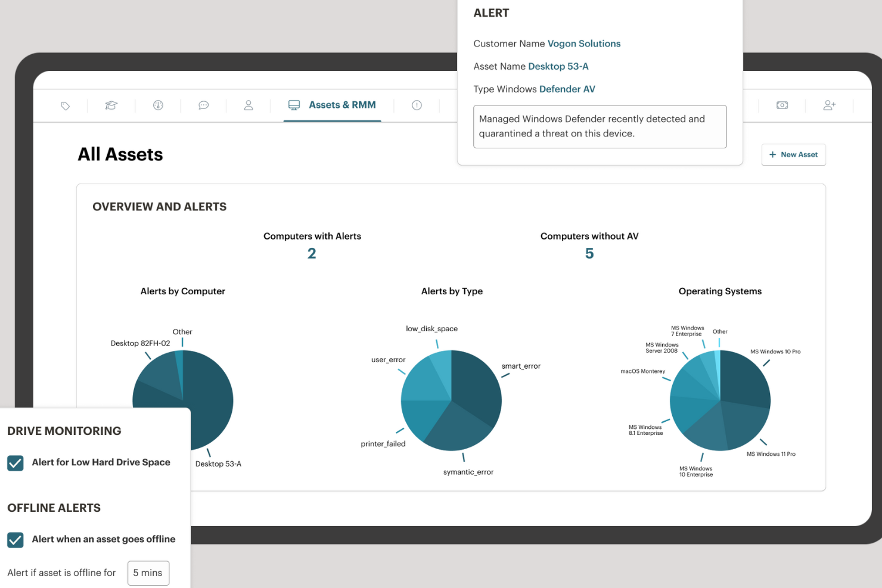Disable Alert when an asset goes offline

point(15,540)
